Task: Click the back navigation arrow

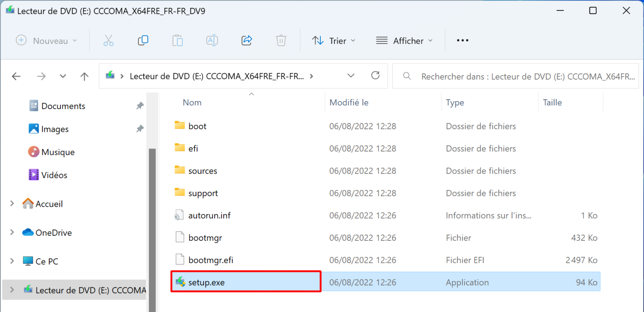Action: [x=16, y=76]
